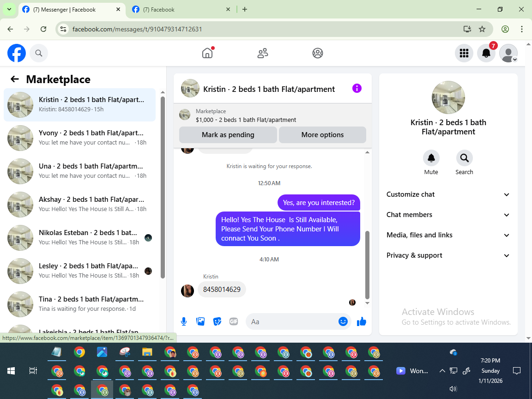The height and width of the screenshot is (399, 532).
Task: Open the $1,000 Marketplace listing banner
Action: (x=272, y=115)
